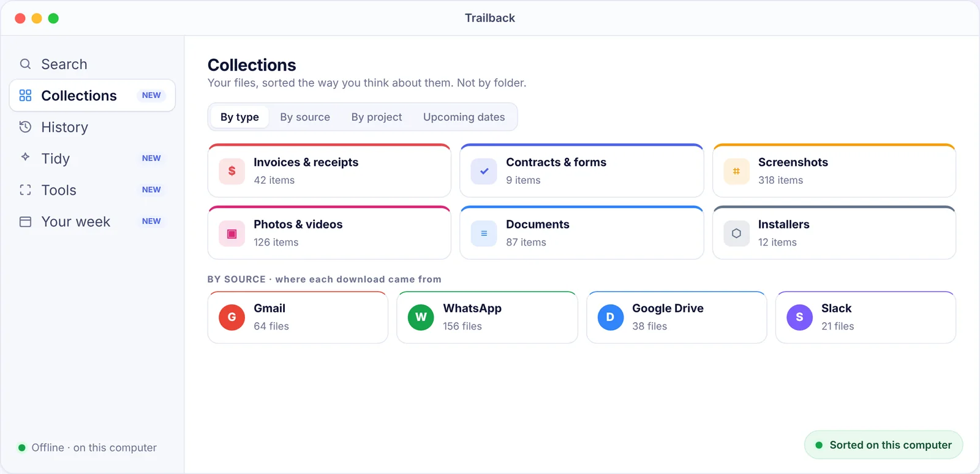Open the WhatsApp source card
980x474 pixels.
[487, 317]
